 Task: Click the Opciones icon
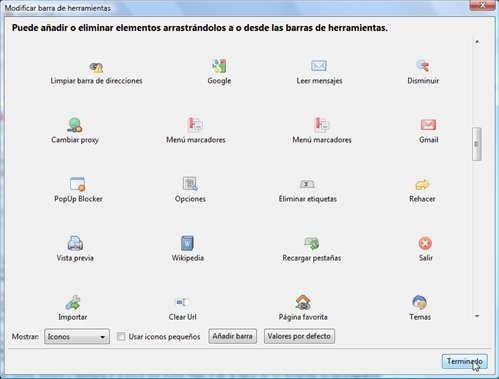[190, 184]
